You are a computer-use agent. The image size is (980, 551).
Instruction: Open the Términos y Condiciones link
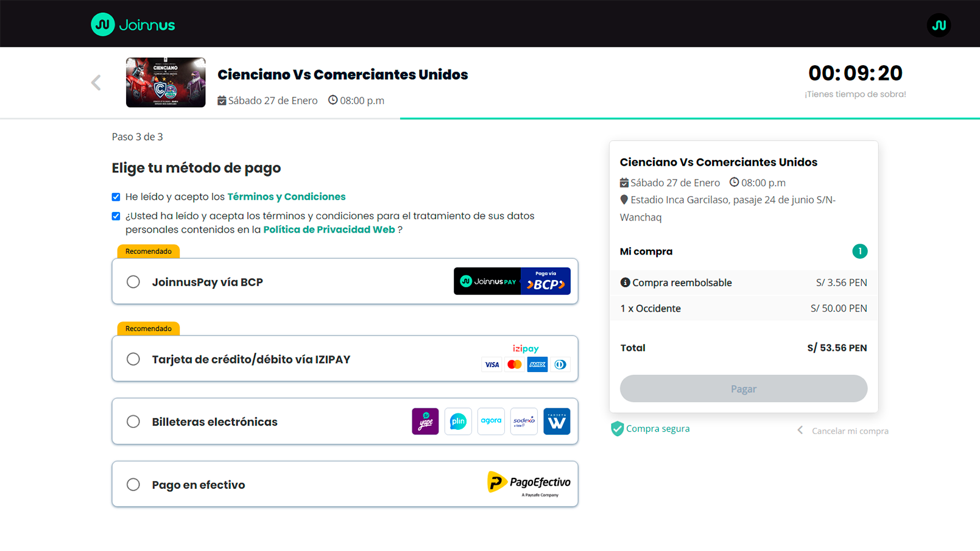pyautogui.click(x=286, y=196)
